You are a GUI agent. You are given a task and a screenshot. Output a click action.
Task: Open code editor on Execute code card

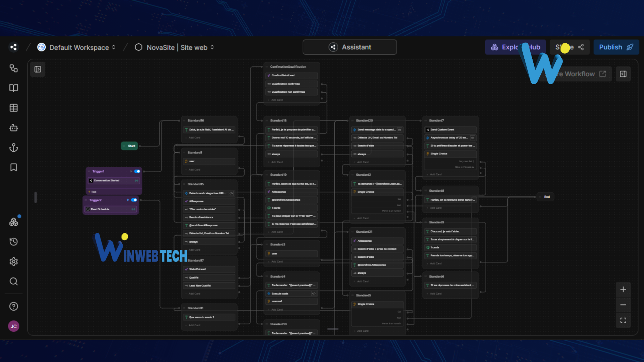[314, 293]
